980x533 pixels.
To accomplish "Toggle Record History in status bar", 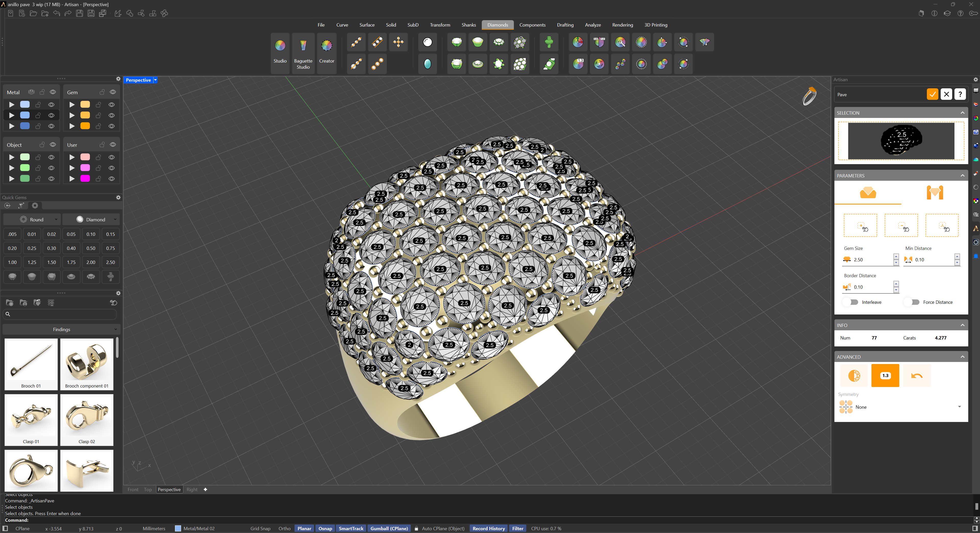I will coord(489,528).
